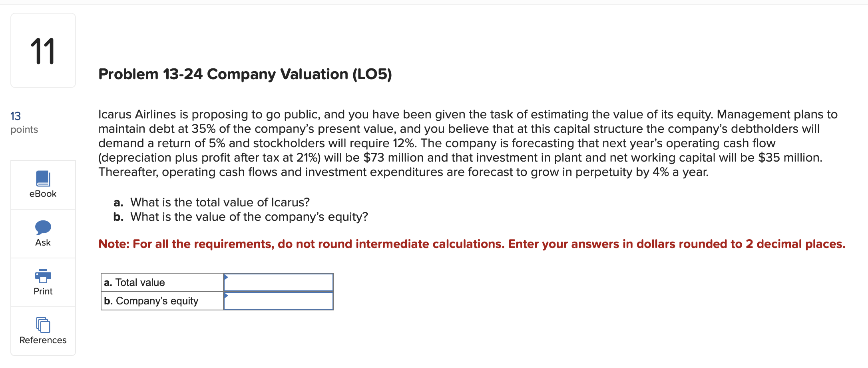Select the problem title Problem 13-24
The image size is (868, 368).
245,74
